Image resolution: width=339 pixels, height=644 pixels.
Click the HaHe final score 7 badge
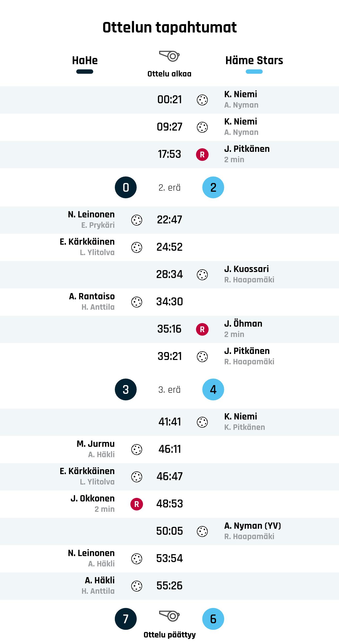[126, 619]
